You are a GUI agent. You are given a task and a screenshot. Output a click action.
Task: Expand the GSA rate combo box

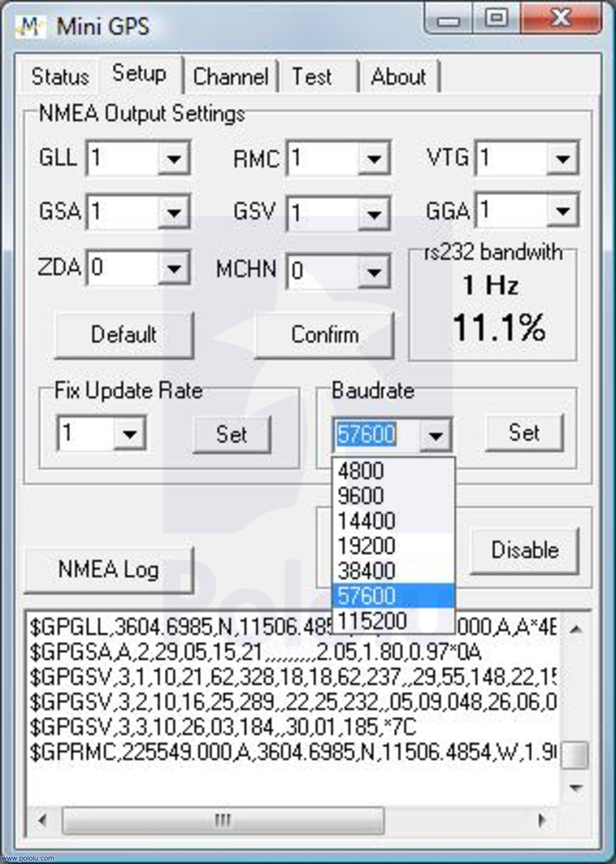coord(174,213)
